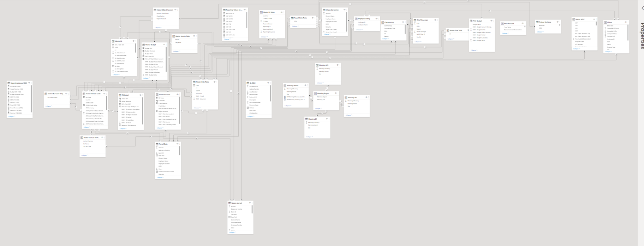
Task: Collapse the Master Object Account table
Action: pos(157,28)
